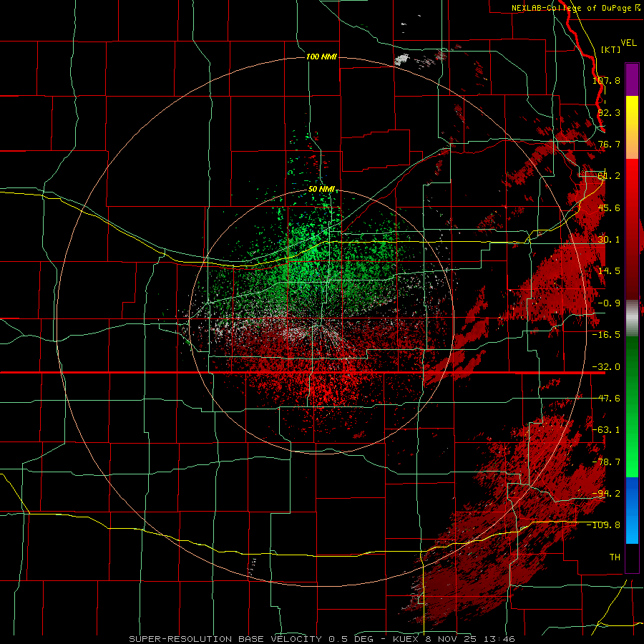Click the [KT] units label
Viewport: 644px width, 644px height.
coord(611,49)
